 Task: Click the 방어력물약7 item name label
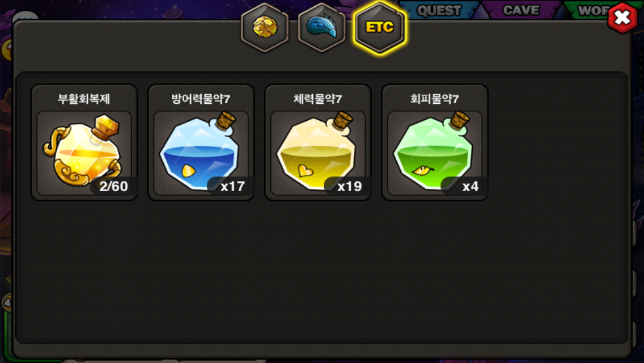pos(201,99)
